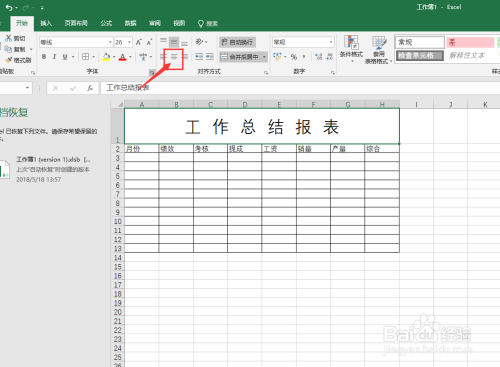Click the confirm checkmark in formula bar
This screenshot has width=500, height=367.
click(73, 88)
